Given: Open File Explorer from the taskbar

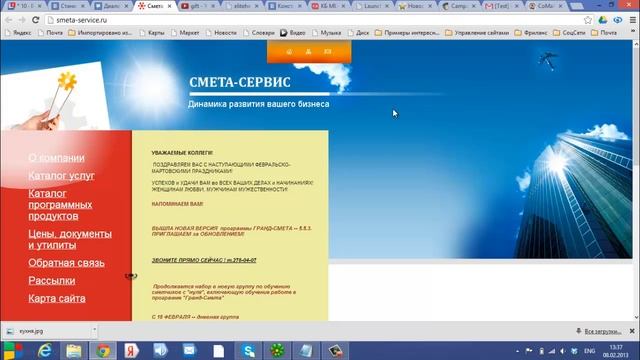Looking at the screenshot, I should 74,351.
